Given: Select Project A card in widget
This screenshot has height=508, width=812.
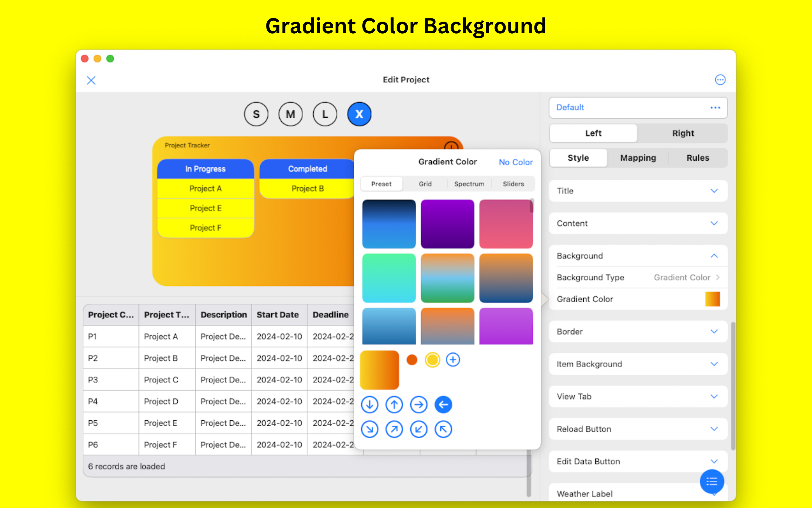Looking at the screenshot, I should [x=205, y=189].
